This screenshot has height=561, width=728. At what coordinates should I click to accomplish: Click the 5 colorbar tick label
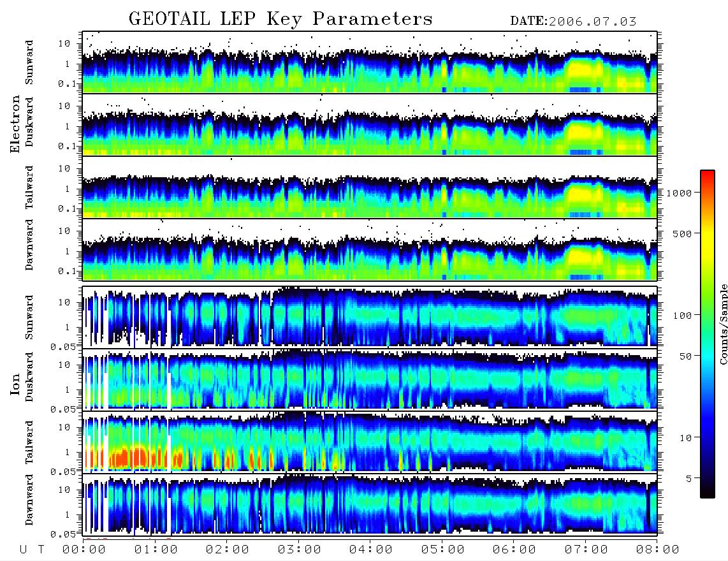[689, 479]
